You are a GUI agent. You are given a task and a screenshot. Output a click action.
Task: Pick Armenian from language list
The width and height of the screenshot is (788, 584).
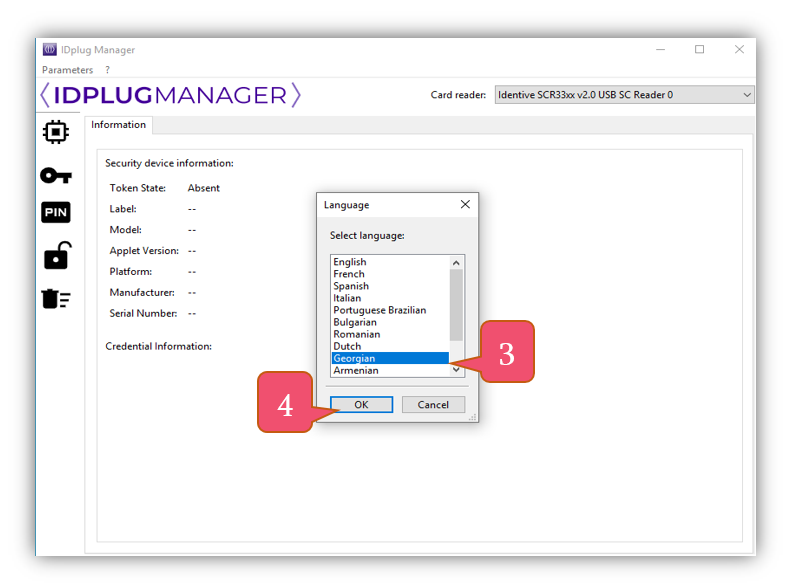(356, 370)
